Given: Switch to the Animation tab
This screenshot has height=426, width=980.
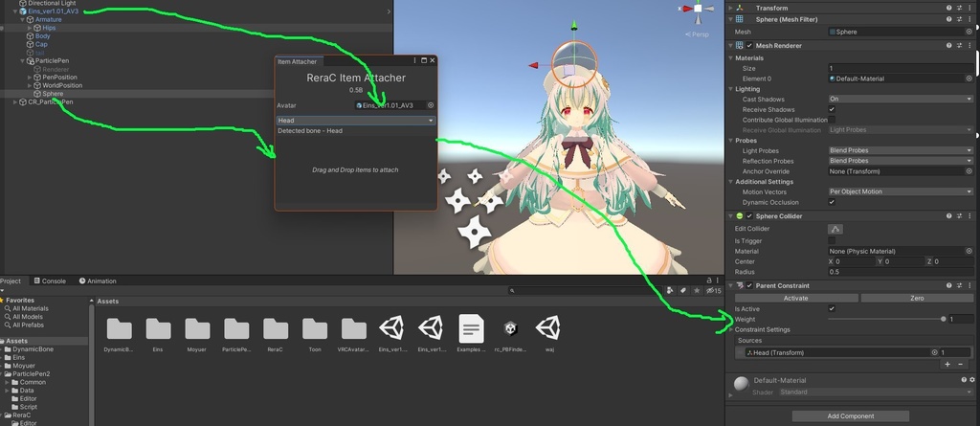Looking at the screenshot, I should [98, 280].
